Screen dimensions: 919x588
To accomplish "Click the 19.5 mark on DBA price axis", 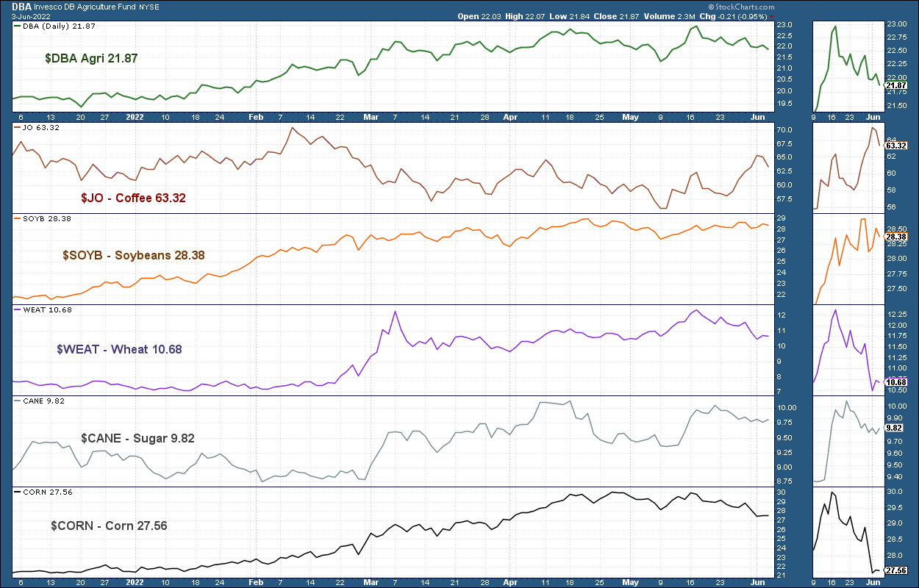I will click(x=784, y=104).
